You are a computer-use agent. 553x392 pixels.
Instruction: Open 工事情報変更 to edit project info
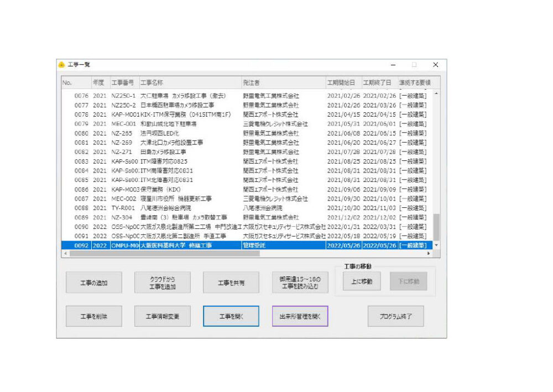tap(162, 316)
